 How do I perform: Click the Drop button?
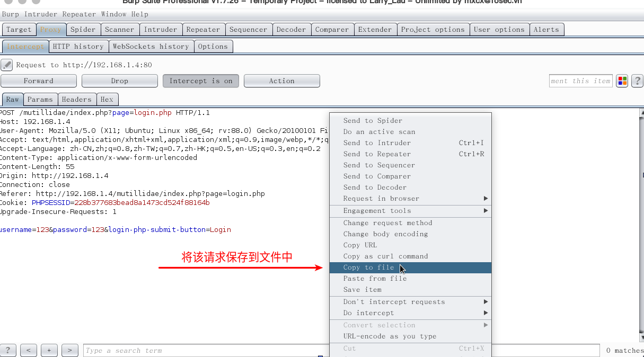coord(120,81)
